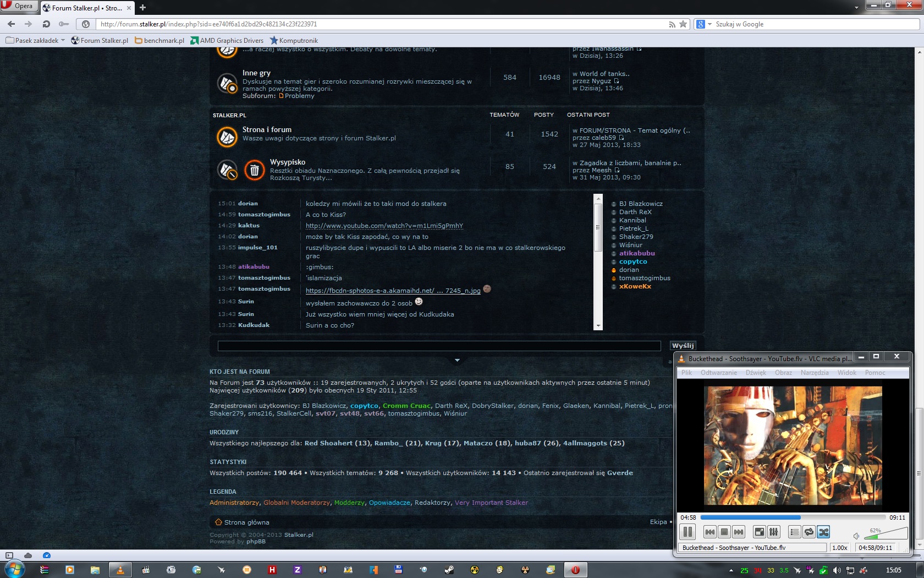Open VLC Obraz menu

point(783,373)
